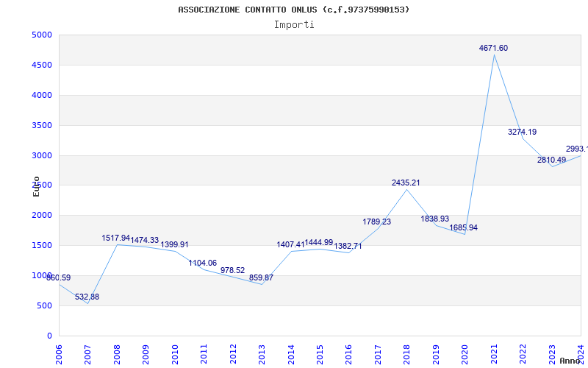Select the 1444.99 data label
588x368 pixels.
click(x=319, y=243)
